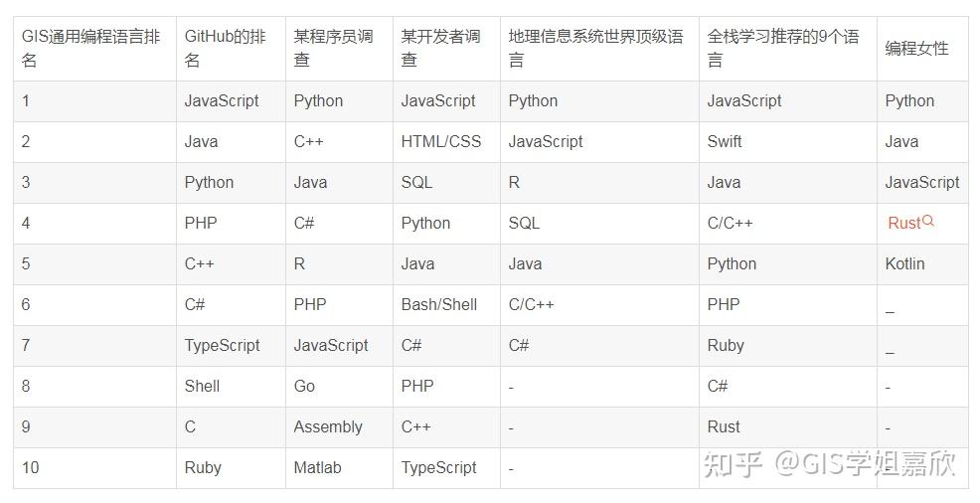980x503 pixels.
Task: Select the 地理信息系统世界顶级语言 header
Action: coord(599,49)
